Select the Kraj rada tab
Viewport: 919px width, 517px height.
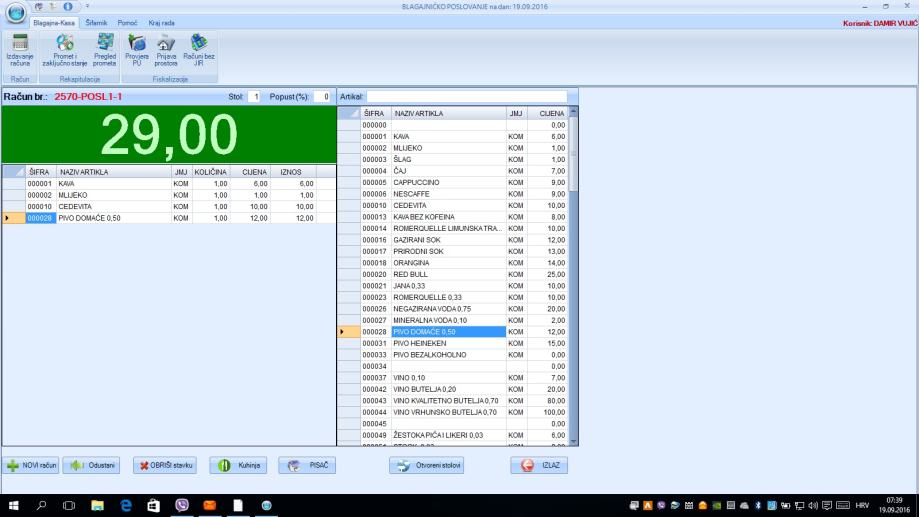tap(162, 22)
